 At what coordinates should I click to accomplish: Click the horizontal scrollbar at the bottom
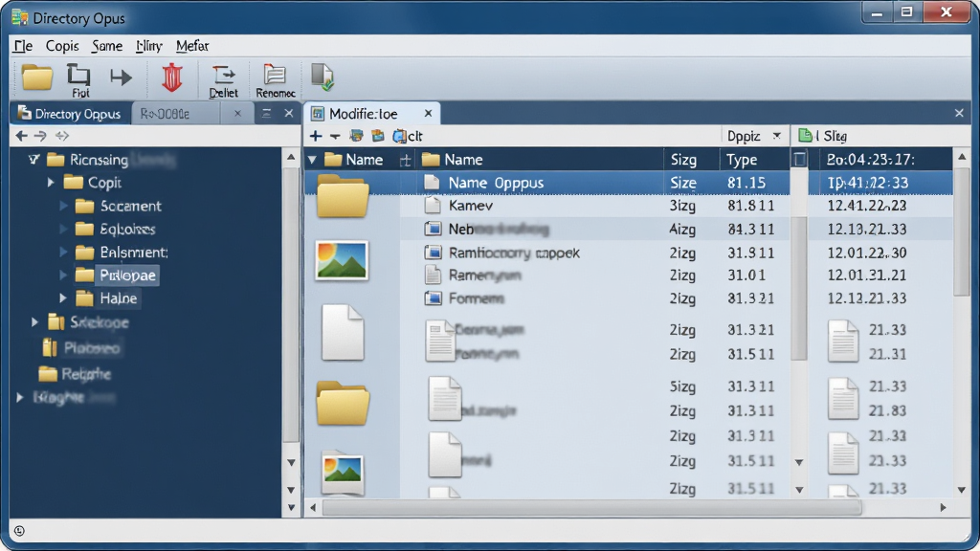(x=591, y=507)
